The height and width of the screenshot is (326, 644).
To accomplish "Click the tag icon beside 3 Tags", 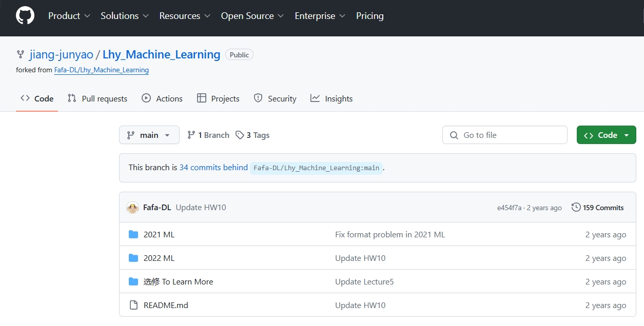I will point(240,135).
